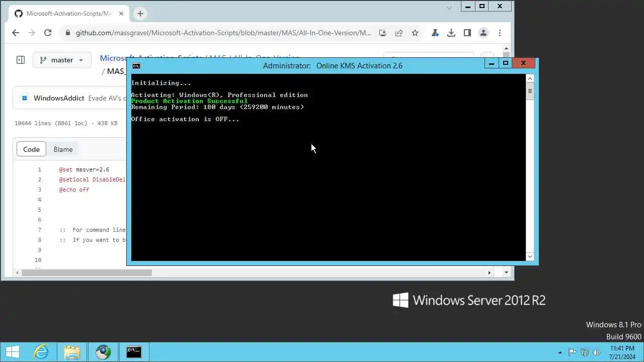Click the forward navigation arrow in Chrome
The height and width of the screenshot is (362, 644).
[32, 33]
